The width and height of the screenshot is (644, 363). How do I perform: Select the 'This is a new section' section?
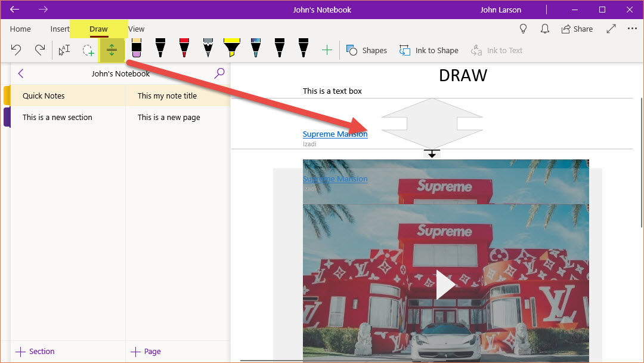coord(57,118)
